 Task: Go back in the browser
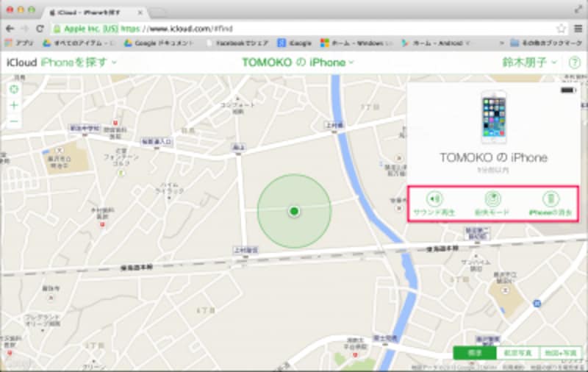[10, 29]
